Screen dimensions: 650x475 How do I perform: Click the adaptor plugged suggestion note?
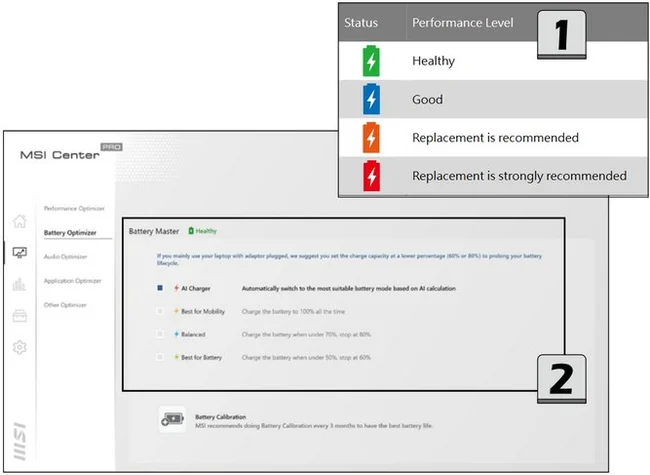pos(349,259)
